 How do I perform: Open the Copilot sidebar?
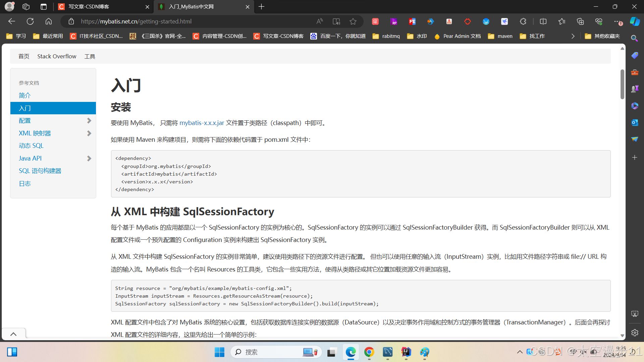635,21
